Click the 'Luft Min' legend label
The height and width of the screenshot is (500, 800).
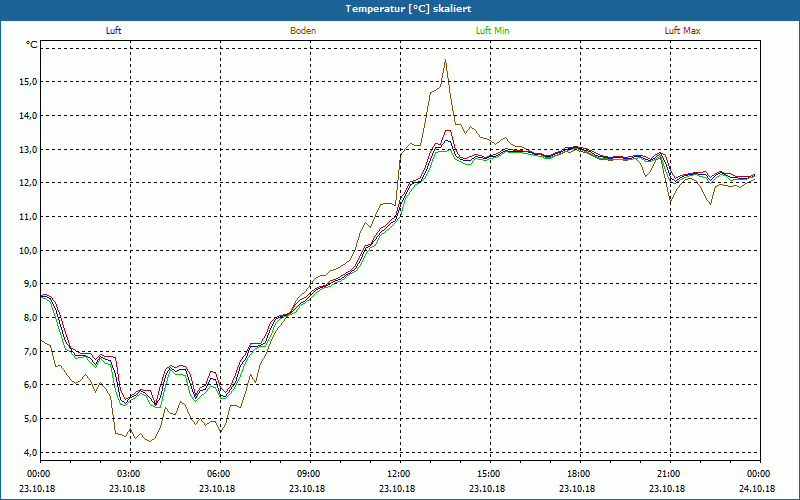(492, 31)
